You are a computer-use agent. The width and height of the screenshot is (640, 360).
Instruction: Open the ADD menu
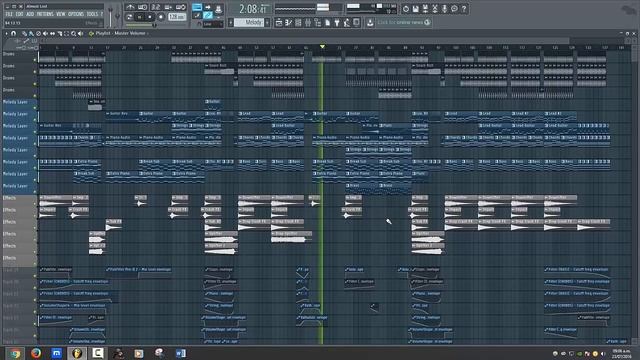point(30,14)
